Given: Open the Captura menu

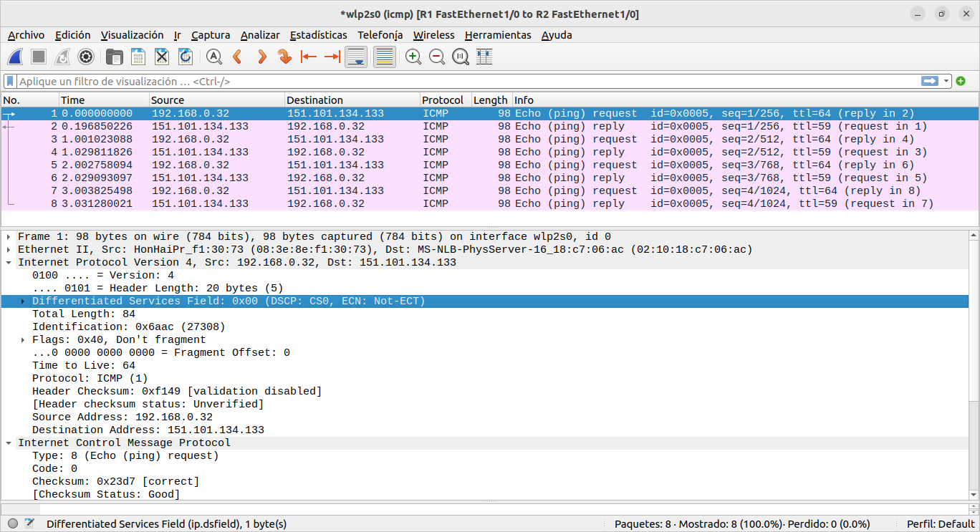Looking at the screenshot, I should click(x=211, y=35).
